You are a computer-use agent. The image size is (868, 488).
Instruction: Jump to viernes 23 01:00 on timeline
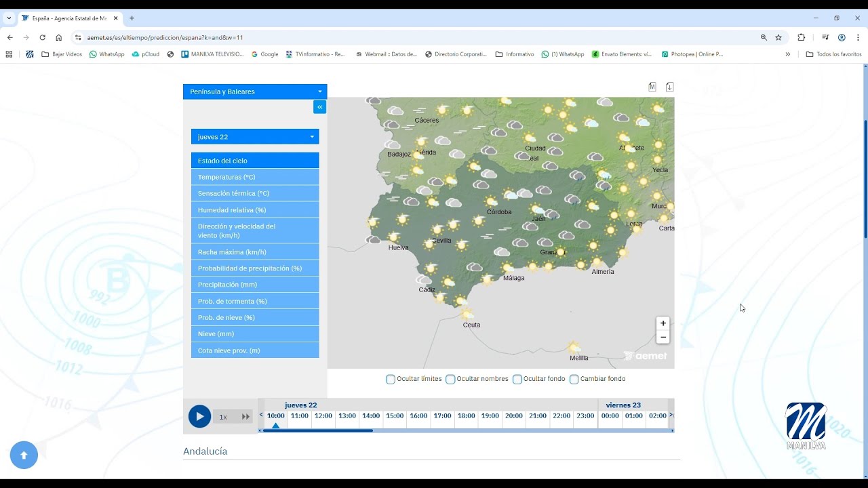coord(634,416)
